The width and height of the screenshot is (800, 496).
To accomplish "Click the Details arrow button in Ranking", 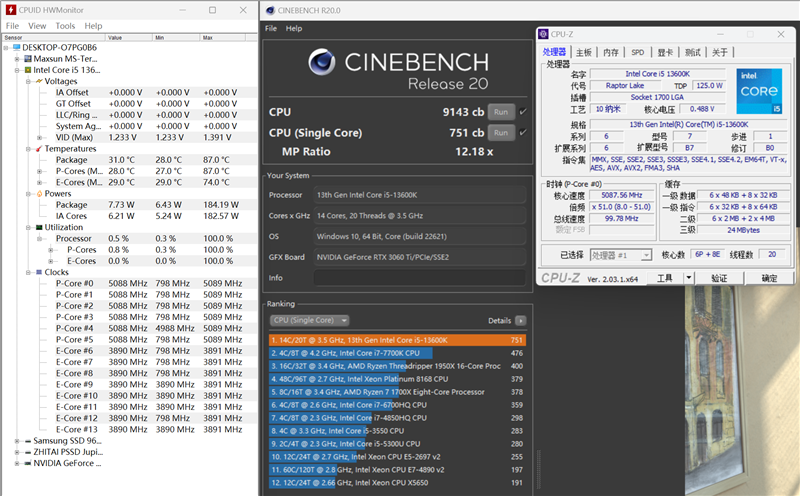I will (520, 320).
